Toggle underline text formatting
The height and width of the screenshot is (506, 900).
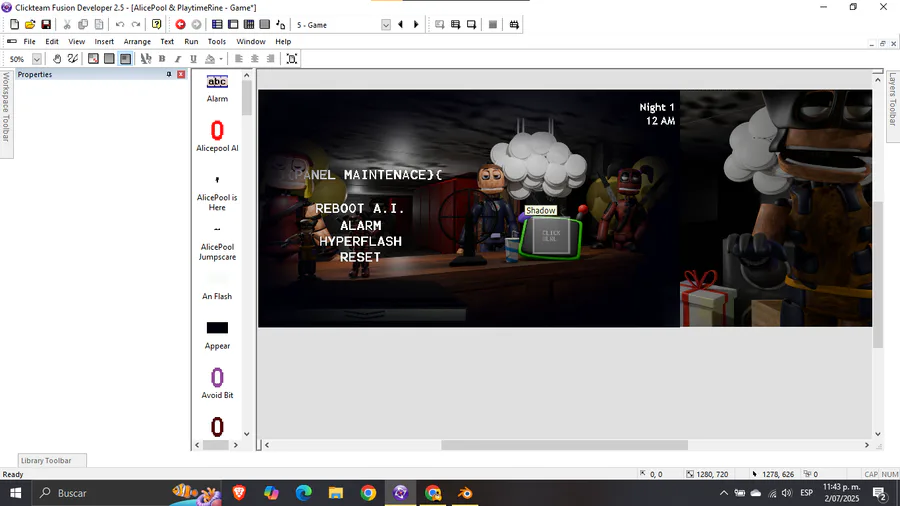193,59
